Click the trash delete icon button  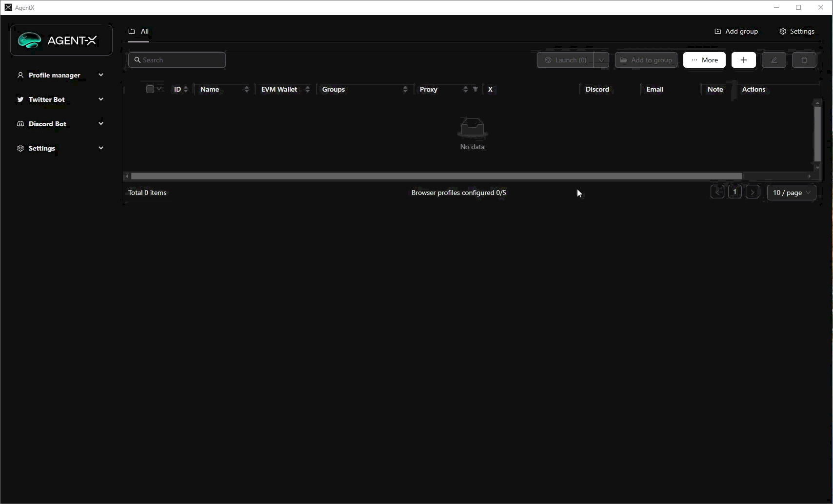pos(804,60)
